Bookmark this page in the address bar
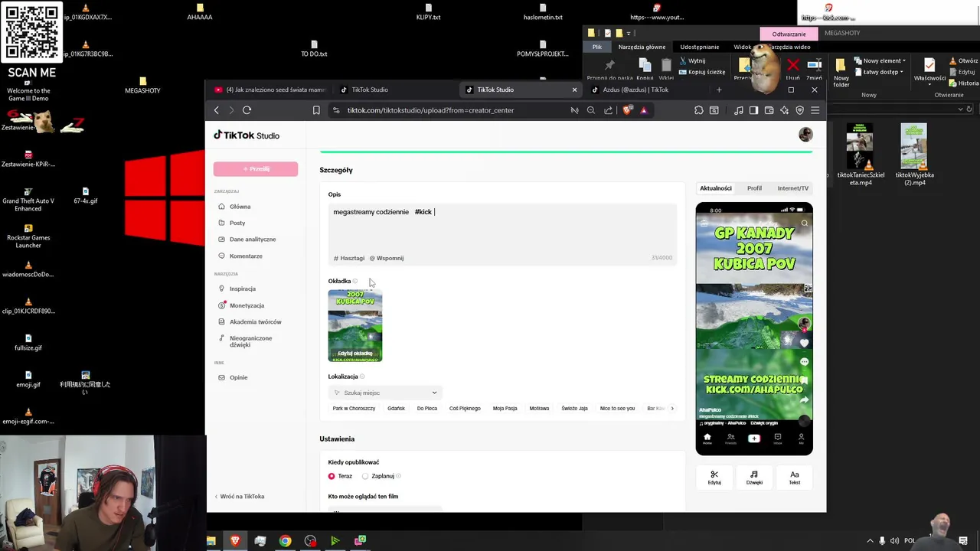 316,110
